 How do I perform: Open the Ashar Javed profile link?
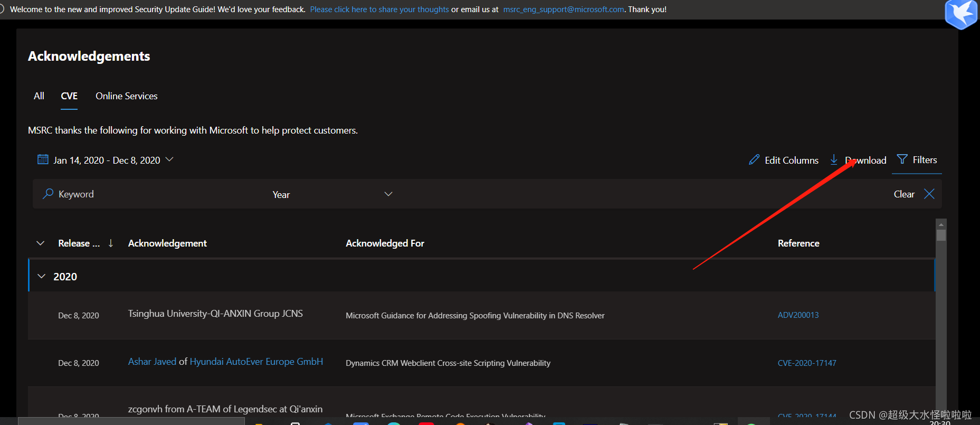[x=152, y=361]
